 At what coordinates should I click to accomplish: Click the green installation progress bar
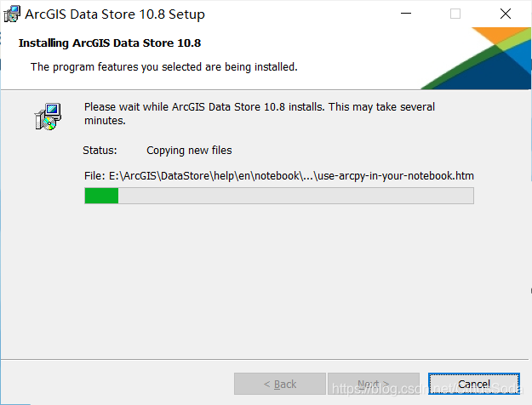pyautogui.click(x=279, y=196)
